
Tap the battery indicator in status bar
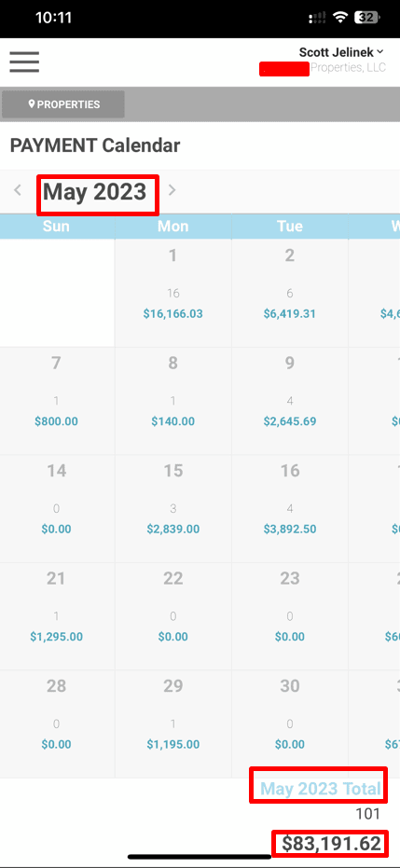tap(366, 18)
